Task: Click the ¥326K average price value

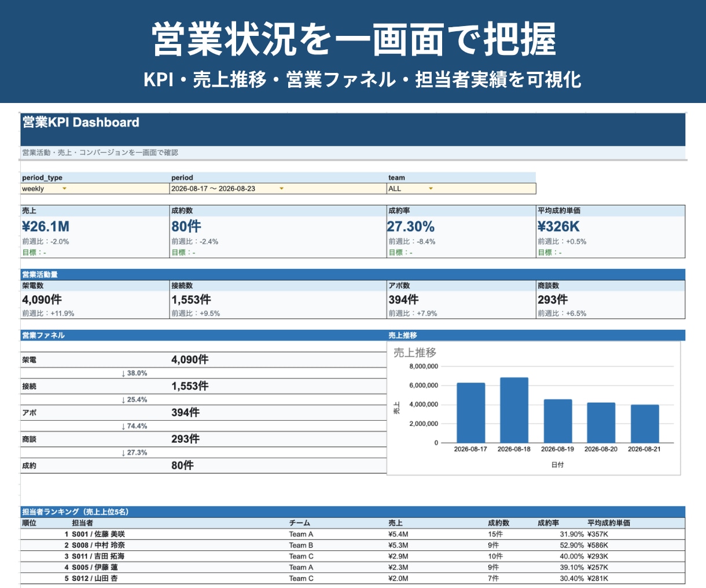Action: tap(558, 226)
